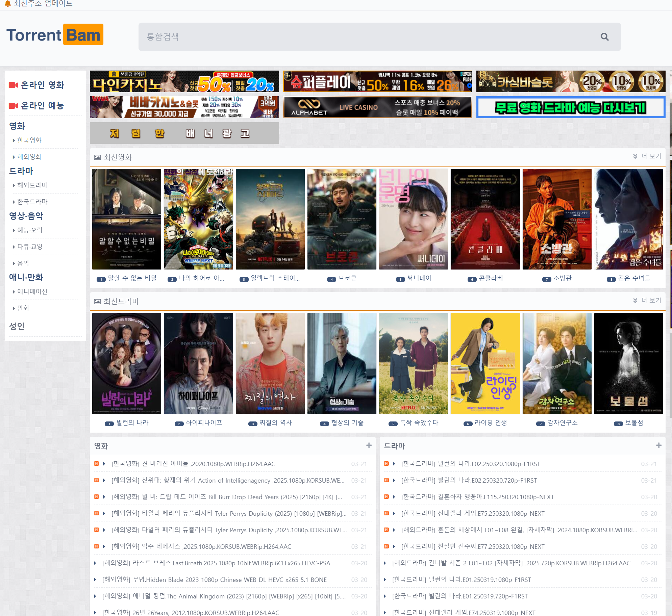Open 콘클라베 movie poster
Viewport: 672px width, 616px height.
(x=485, y=219)
